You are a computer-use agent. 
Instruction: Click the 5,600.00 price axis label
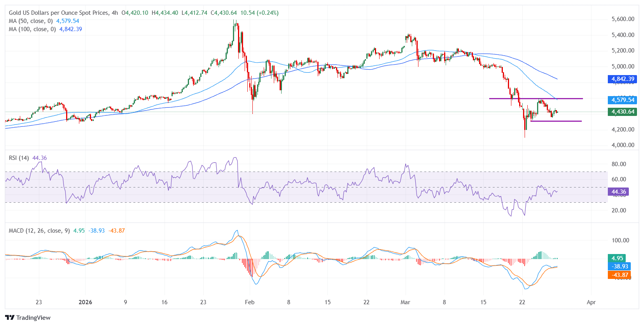click(x=623, y=19)
